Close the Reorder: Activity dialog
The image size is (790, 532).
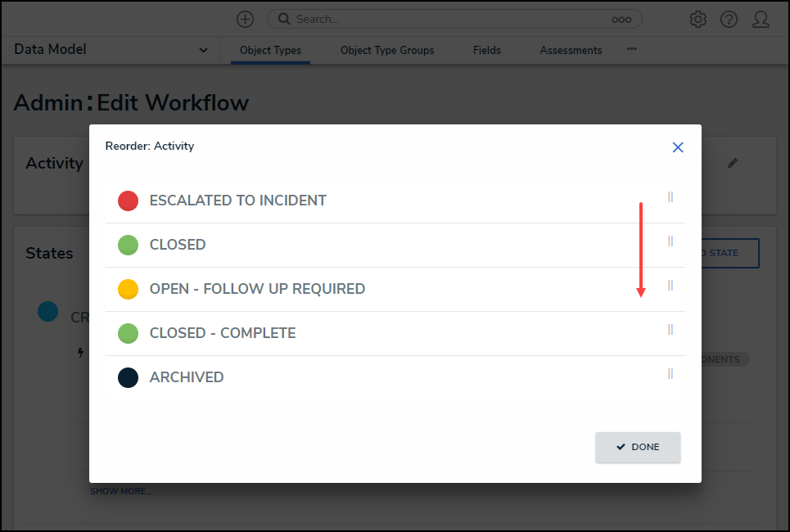pyautogui.click(x=678, y=147)
